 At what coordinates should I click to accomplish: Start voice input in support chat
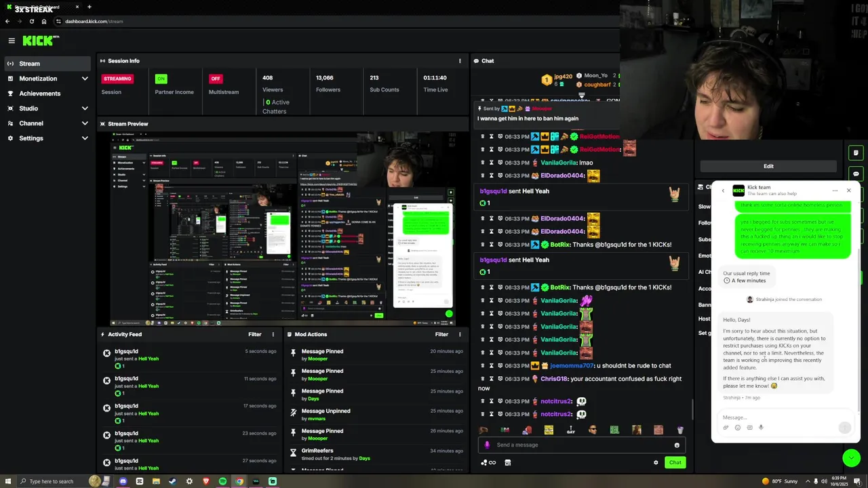[761, 428]
